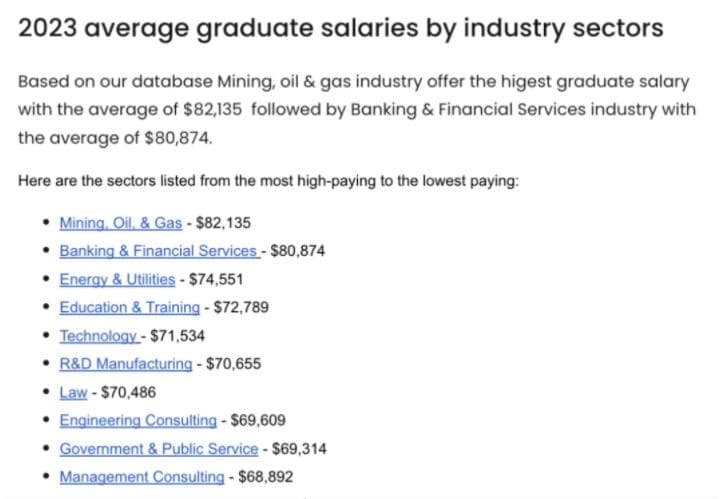Click the $71,534 salary next to Technology
The height and width of the screenshot is (499, 720).
(177, 336)
